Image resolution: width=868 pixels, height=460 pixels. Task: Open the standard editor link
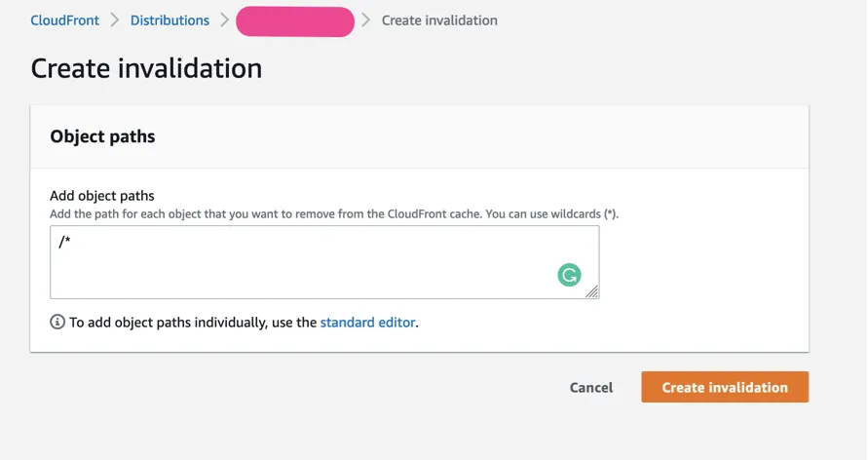point(367,323)
